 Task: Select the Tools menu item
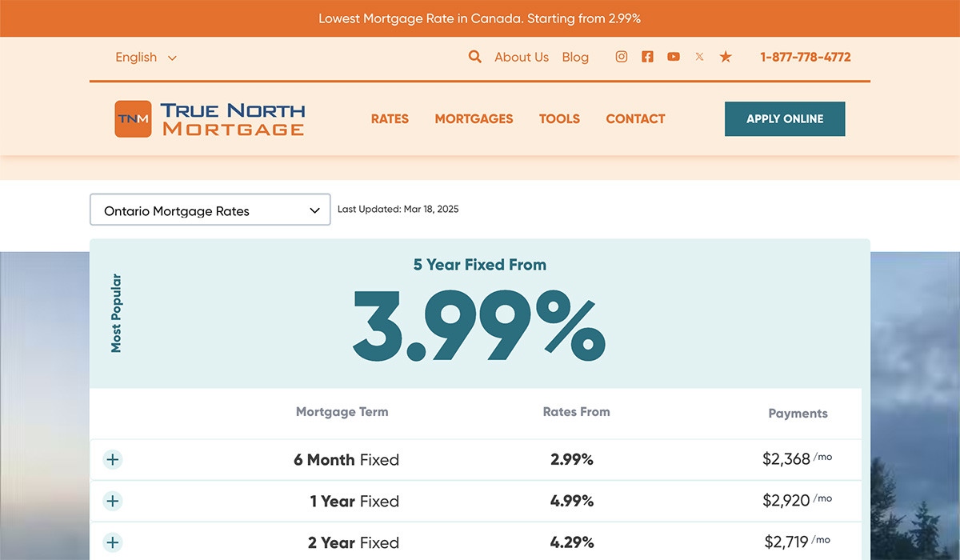coord(559,118)
